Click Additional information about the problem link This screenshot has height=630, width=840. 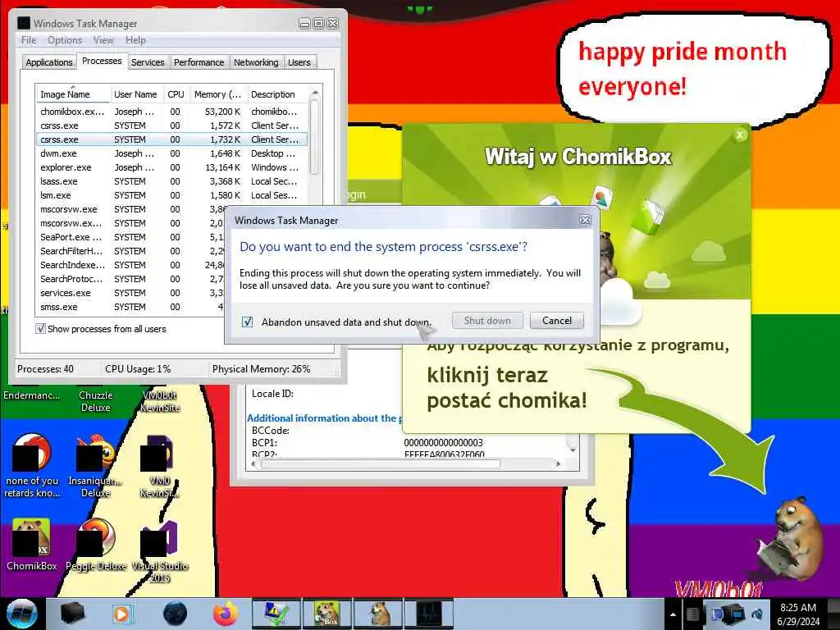pyautogui.click(x=323, y=418)
